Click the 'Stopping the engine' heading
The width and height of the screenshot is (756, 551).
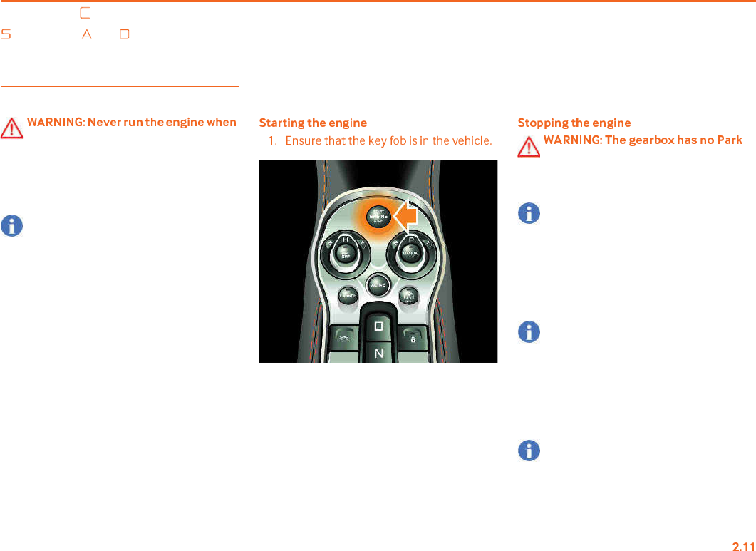pyautogui.click(x=574, y=123)
